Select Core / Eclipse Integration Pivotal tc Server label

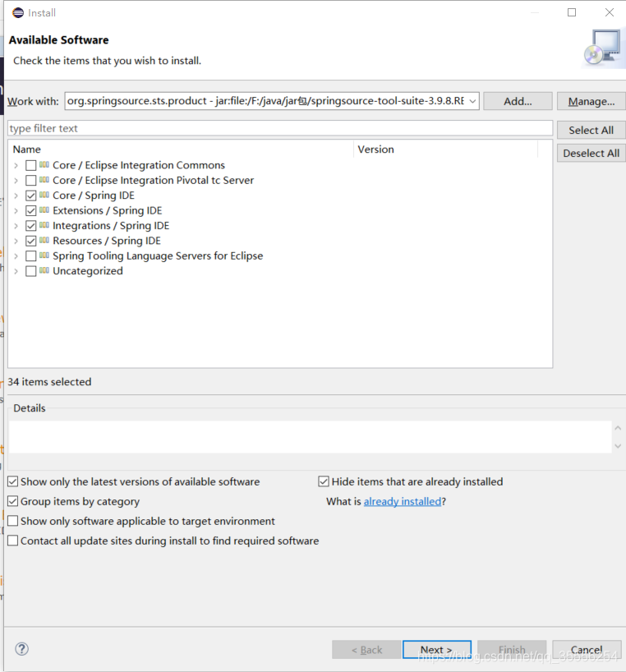pos(154,180)
